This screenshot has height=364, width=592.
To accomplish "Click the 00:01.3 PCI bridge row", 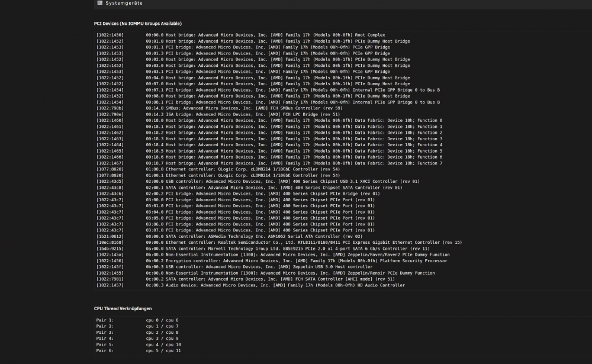I will tap(243, 53).
